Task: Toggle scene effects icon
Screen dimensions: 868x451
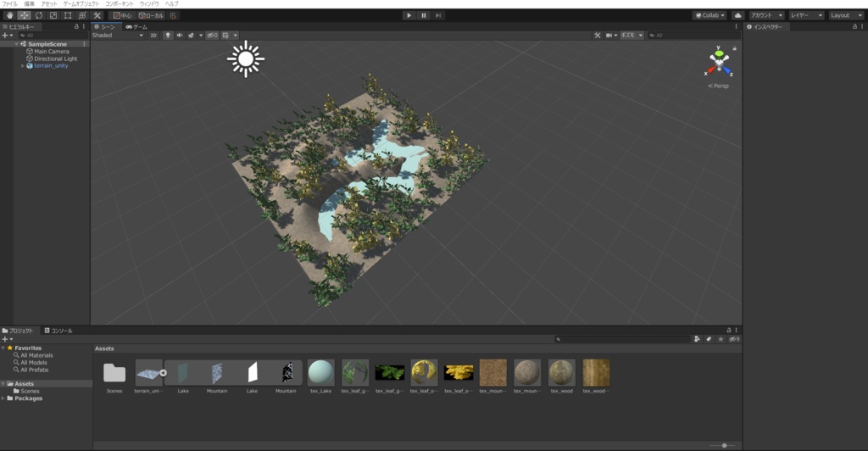Action: 191,35
